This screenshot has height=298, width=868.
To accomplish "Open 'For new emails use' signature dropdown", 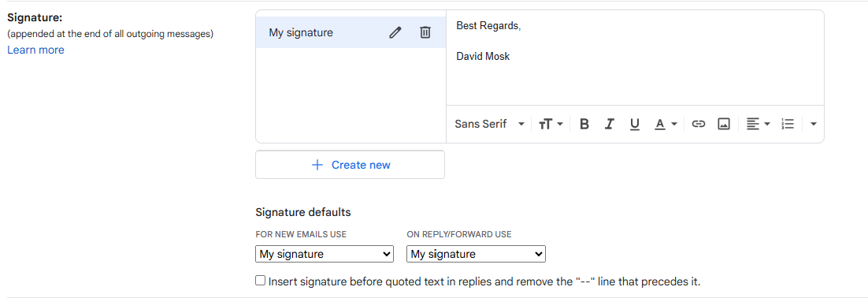I will [325, 254].
